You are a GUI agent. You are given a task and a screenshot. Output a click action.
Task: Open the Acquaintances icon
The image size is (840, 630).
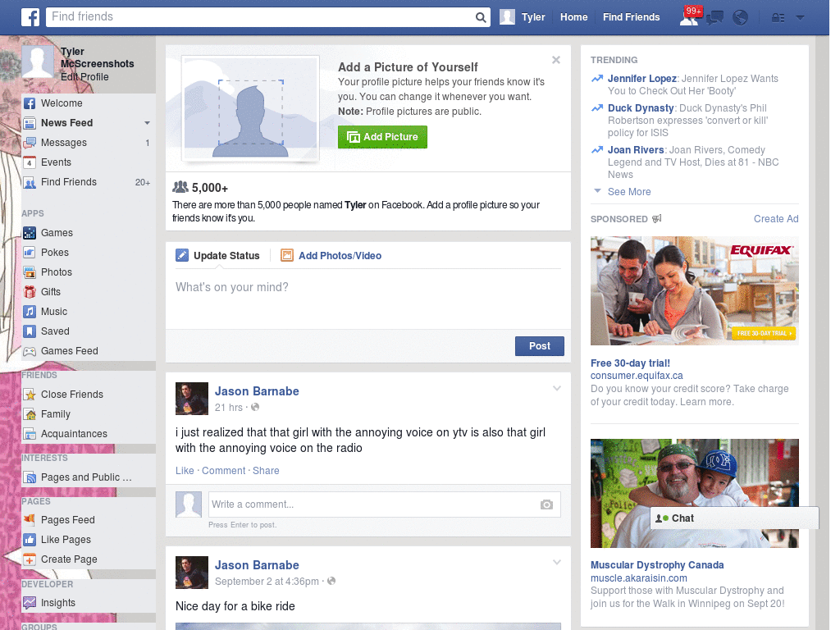30,434
